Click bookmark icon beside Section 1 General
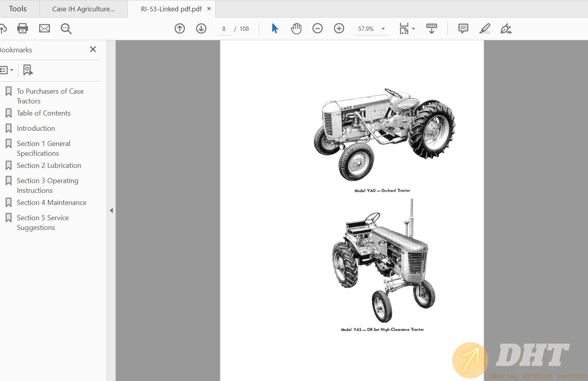588x381 pixels. pyautogui.click(x=9, y=144)
